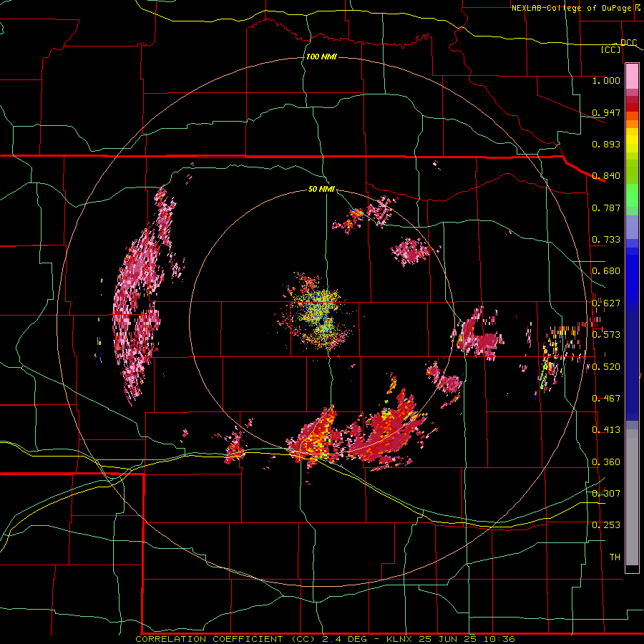Image resolution: width=644 pixels, height=644 pixels.
Task: Pick the light pink top color bar segment
Action: coord(632,77)
